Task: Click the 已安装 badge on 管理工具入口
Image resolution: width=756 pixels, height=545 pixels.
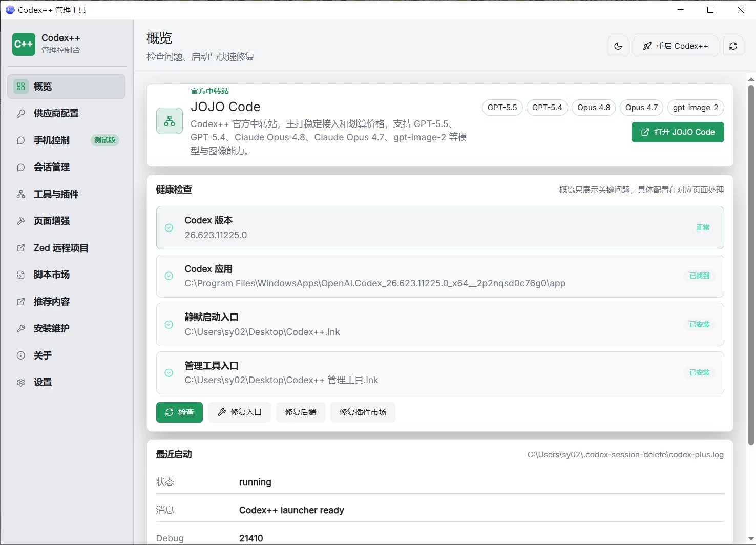Action: pyautogui.click(x=700, y=373)
